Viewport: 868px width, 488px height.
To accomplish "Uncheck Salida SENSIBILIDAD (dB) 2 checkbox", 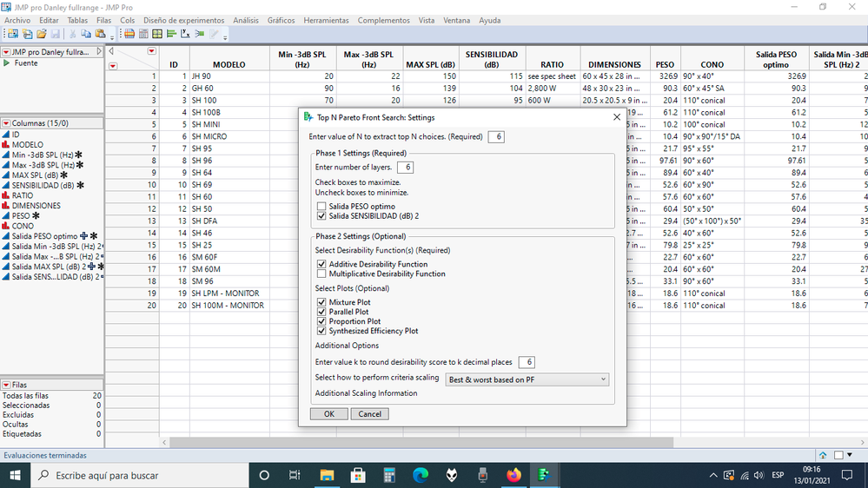I will click(322, 216).
